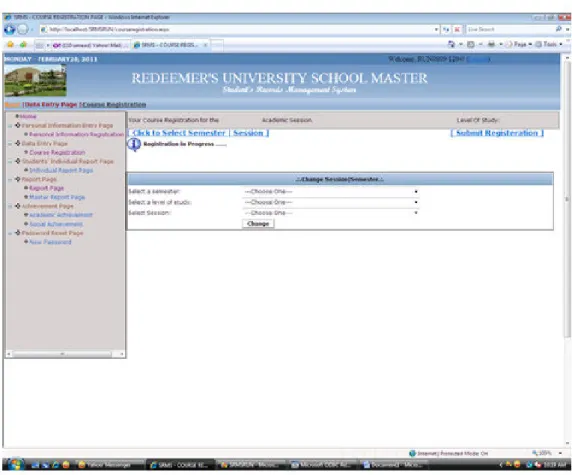Screen dimensions: 572x475
Task: Open the Quick Tabs list dropdown arrow
Action: click(48, 45)
